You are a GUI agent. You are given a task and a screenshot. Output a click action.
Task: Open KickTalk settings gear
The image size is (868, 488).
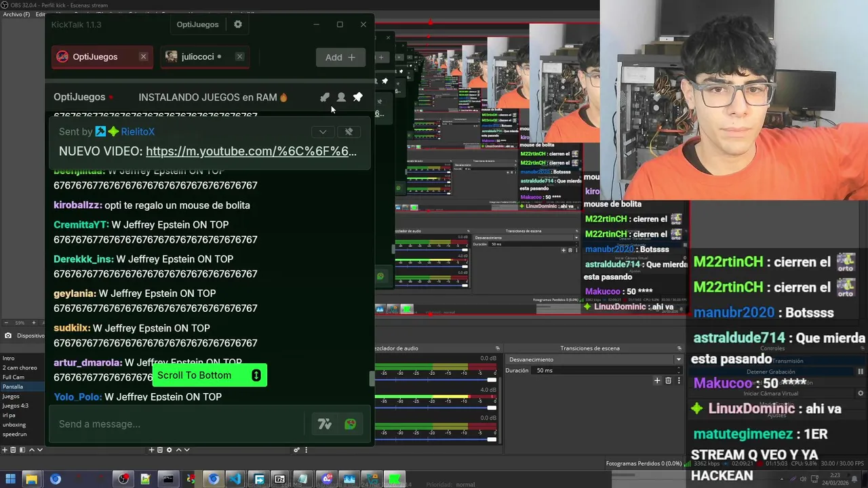point(237,24)
